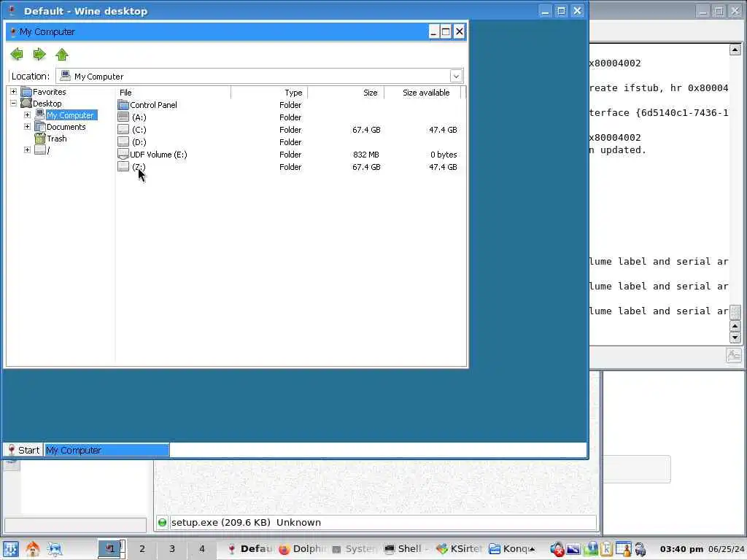
Task: Collapse the Desktop tree node
Action: [x=14, y=104]
